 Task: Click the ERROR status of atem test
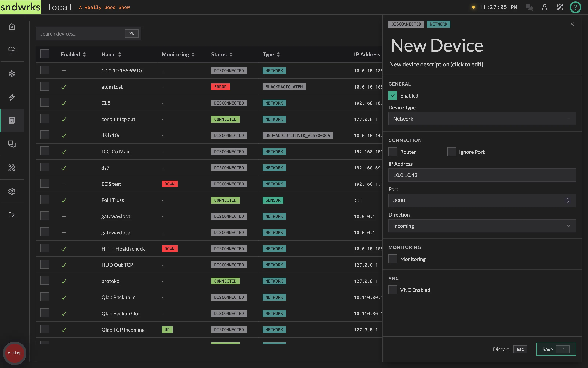click(x=220, y=87)
